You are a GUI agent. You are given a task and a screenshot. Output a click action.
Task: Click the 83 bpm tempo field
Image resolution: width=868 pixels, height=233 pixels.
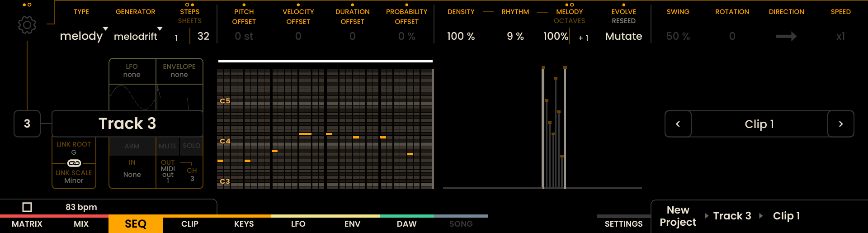(x=81, y=207)
